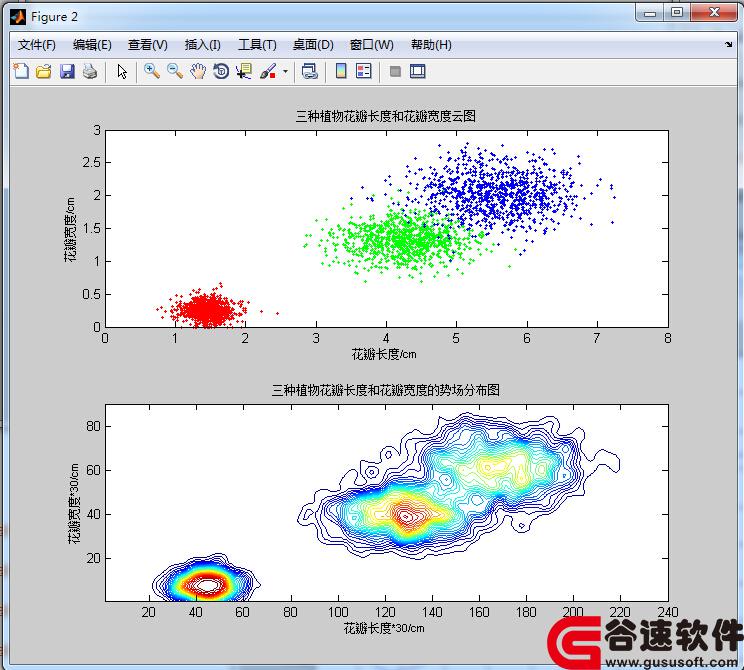Select the Zoom In magnifier tool

152,71
